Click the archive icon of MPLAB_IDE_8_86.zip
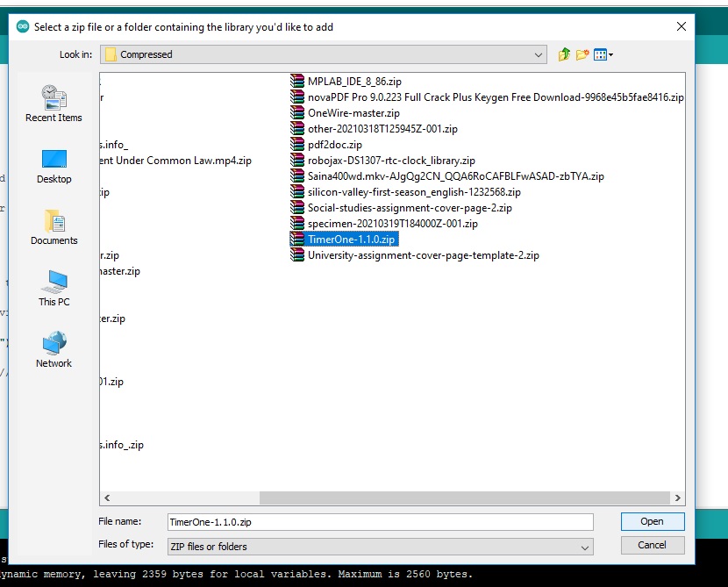Screen dimensions: 728x587 tap(297, 82)
